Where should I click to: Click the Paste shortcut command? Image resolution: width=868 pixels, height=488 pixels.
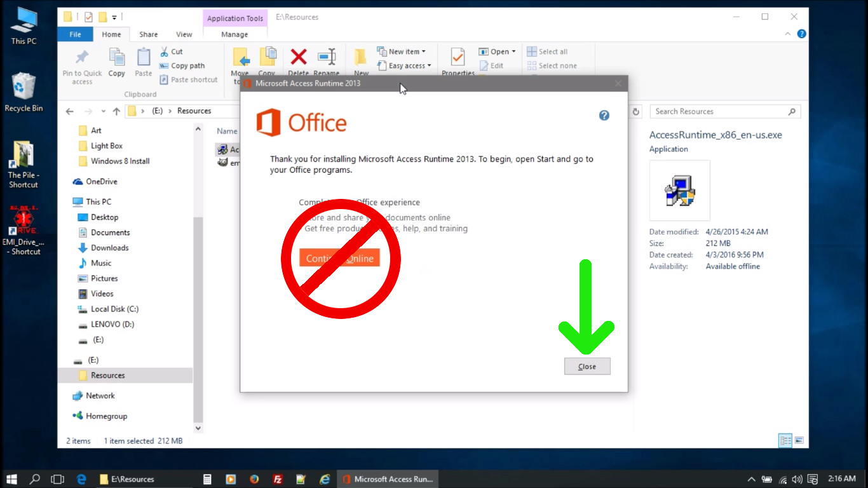188,79
